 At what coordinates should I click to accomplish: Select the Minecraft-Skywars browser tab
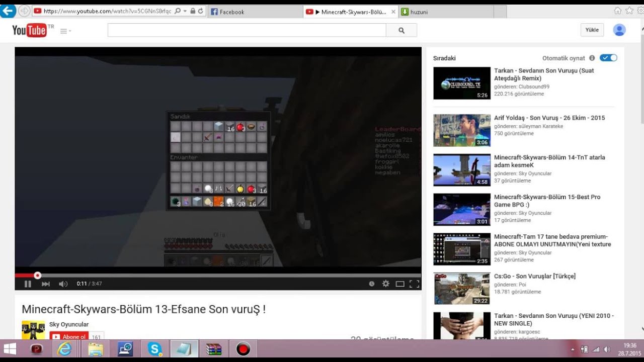(x=351, y=12)
